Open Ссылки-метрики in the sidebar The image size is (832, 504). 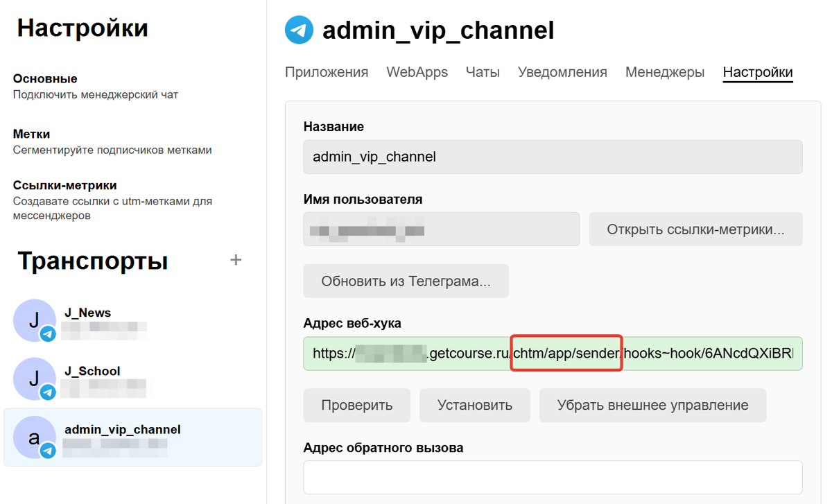(x=65, y=185)
